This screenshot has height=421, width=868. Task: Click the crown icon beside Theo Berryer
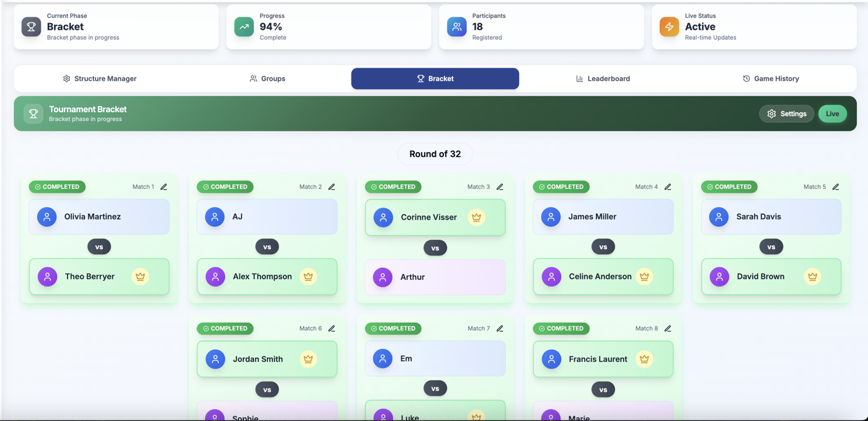click(140, 277)
